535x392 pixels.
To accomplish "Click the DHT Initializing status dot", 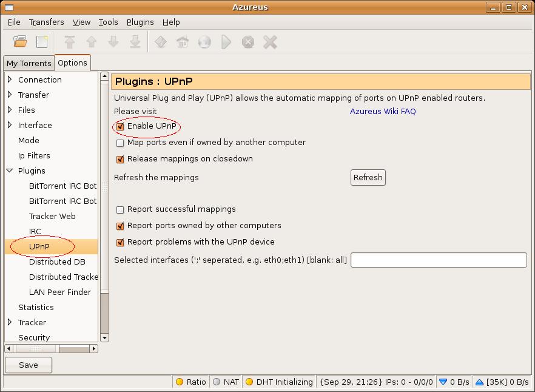I will 249,382.
